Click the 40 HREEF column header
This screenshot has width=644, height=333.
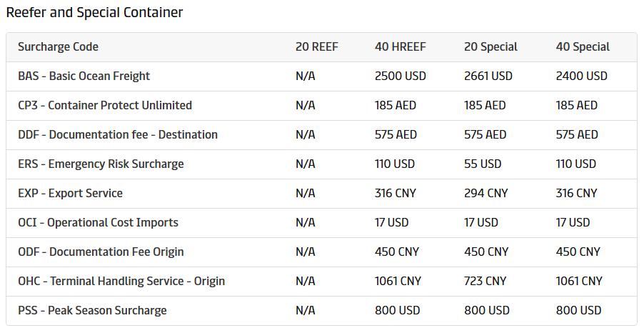tap(401, 47)
